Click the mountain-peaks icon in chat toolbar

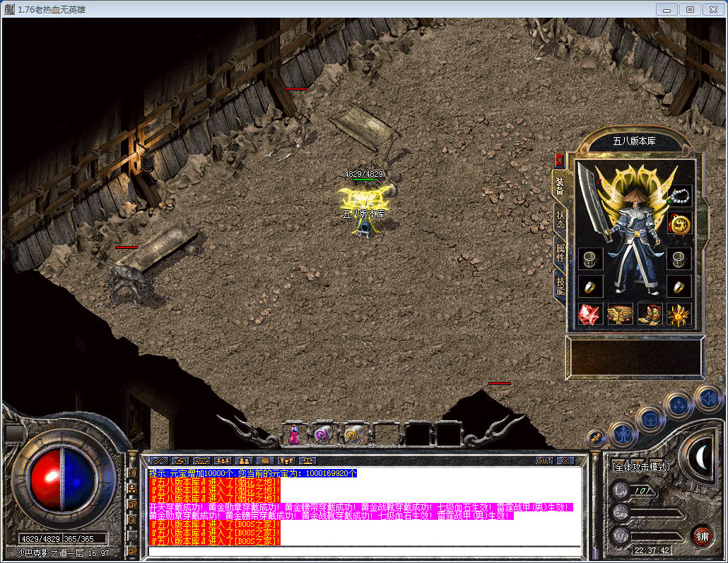tap(159, 461)
